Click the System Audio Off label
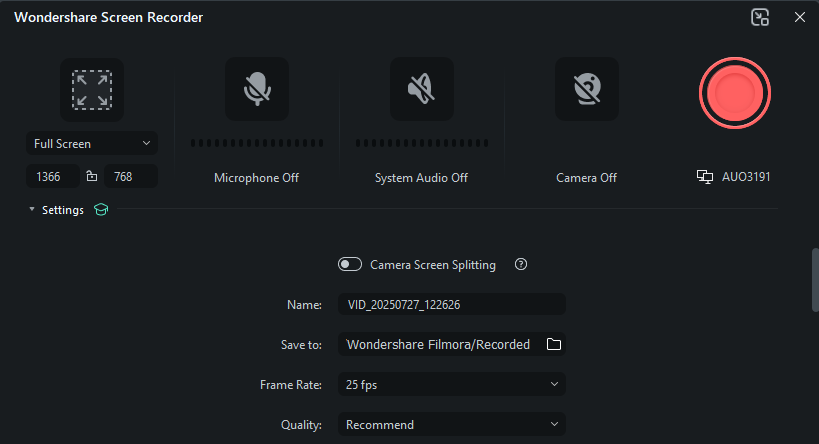The width and height of the screenshot is (819, 444). tap(422, 178)
